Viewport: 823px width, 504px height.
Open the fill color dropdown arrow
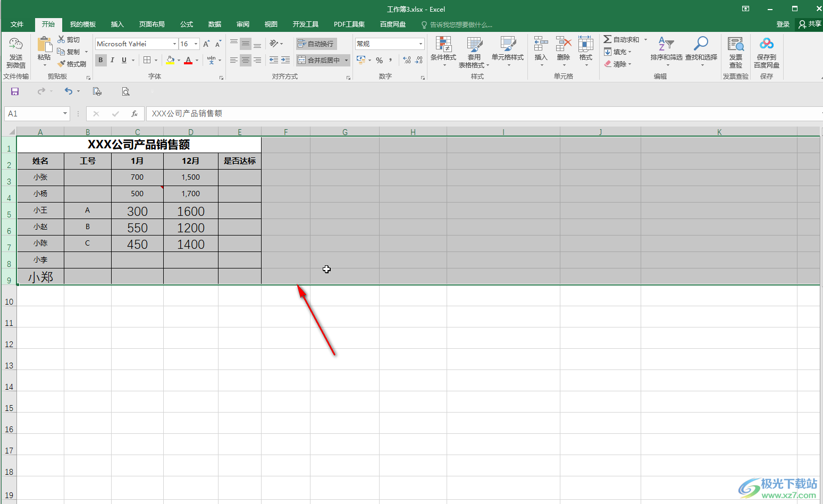179,60
